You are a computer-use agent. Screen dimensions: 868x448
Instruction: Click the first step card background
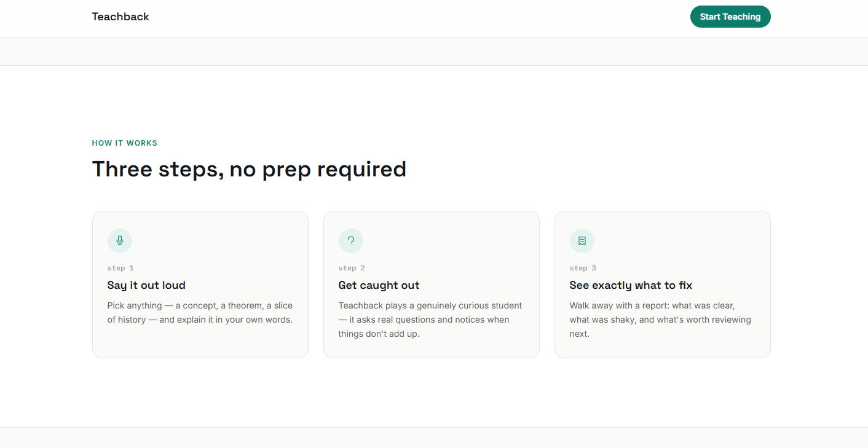200,285
